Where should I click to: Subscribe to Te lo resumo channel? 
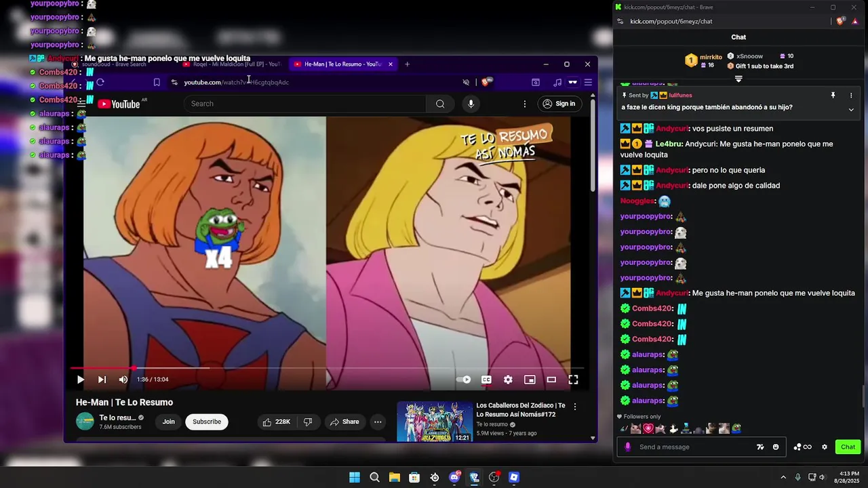pyautogui.click(x=207, y=422)
